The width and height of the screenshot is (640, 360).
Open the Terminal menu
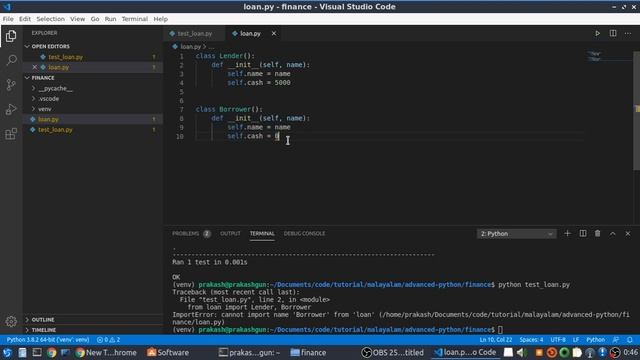pyautogui.click(x=135, y=19)
